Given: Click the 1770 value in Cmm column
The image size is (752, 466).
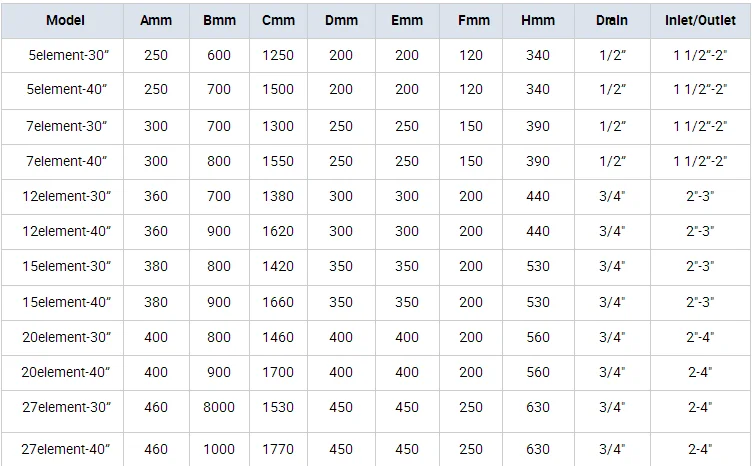Looking at the screenshot, I should 278,449.
